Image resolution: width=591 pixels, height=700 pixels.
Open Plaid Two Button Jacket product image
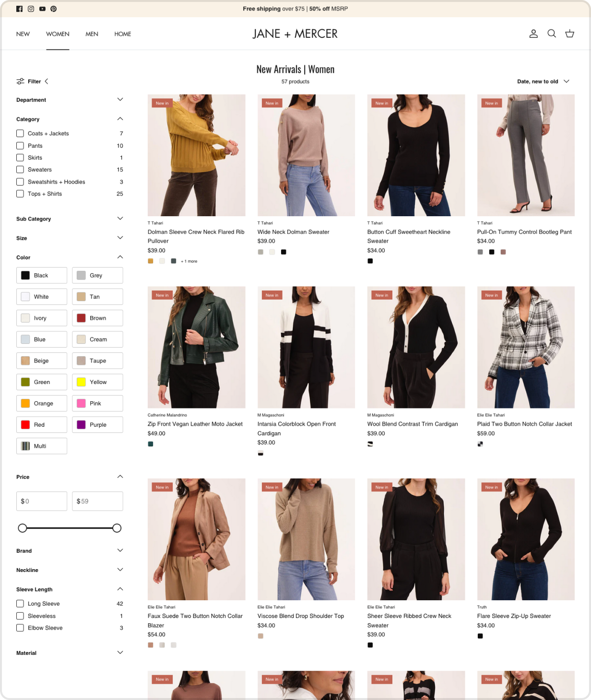pos(526,347)
